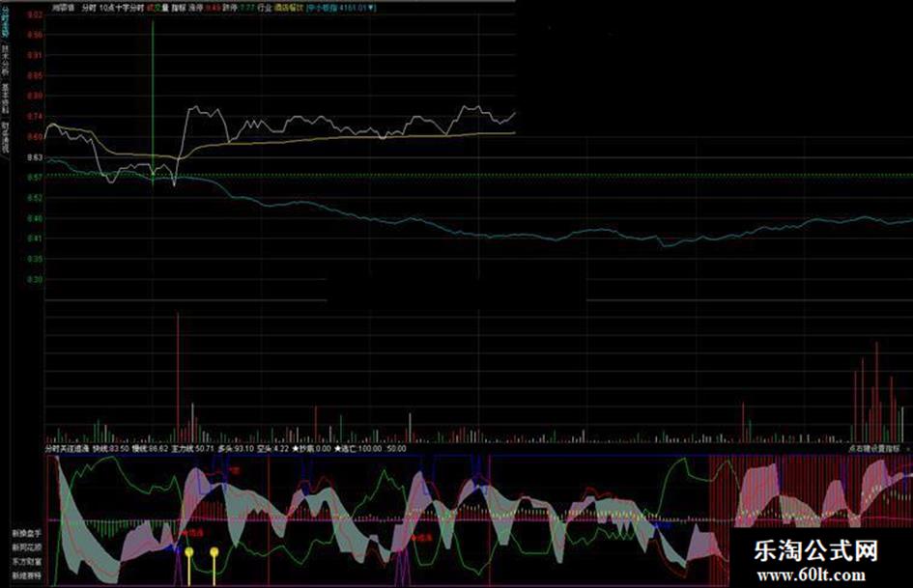Image resolution: width=913 pixels, height=588 pixels.
Task: Click the 0.63 price axis label
Action: (x=35, y=157)
